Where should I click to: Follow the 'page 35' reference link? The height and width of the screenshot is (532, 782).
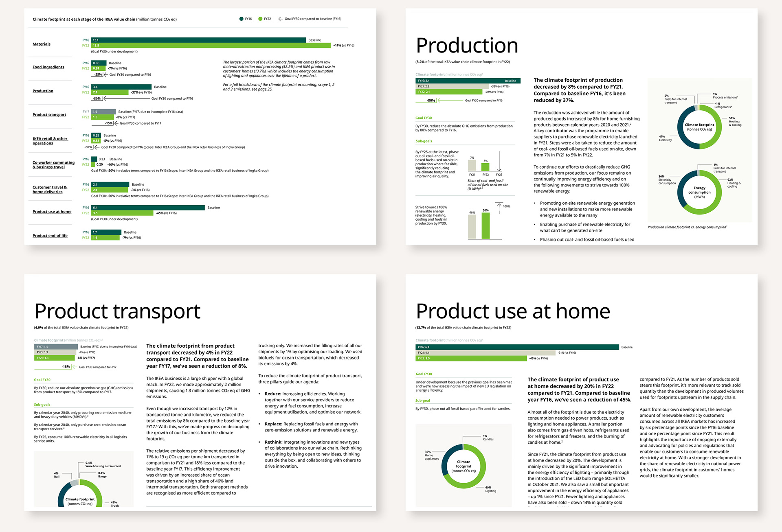pos(265,89)
